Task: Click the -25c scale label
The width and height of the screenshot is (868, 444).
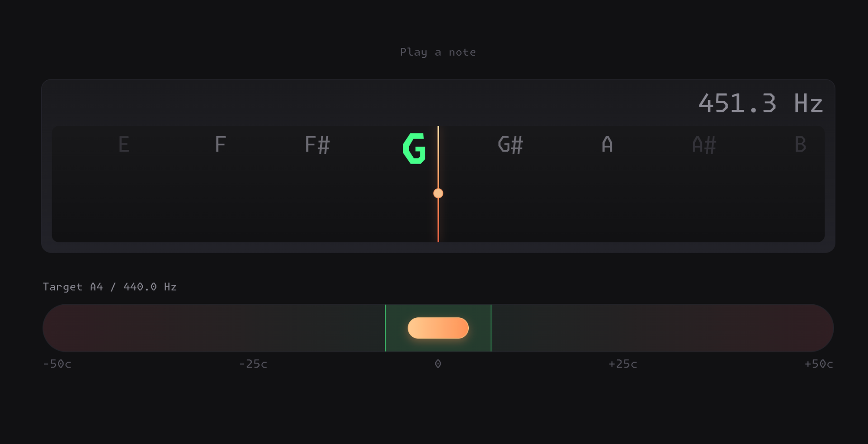Action: 253,364
